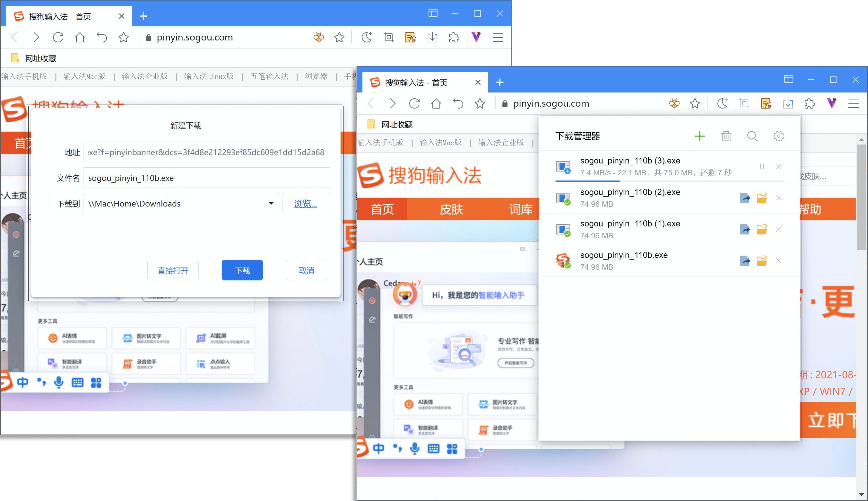Click home icon in right browser window
Image resolution: width=868 pixels, height=501 pixels.
436,103
